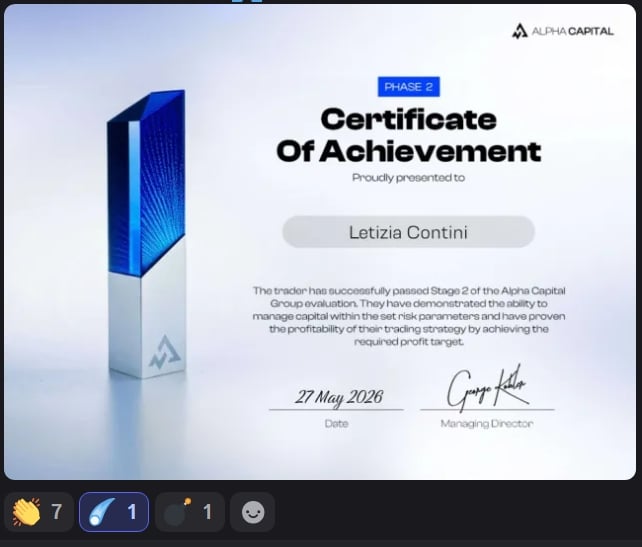Open the certificate image attachment
Image resolution: width=642 pixels, height=547 pixels.
[320, 242]
